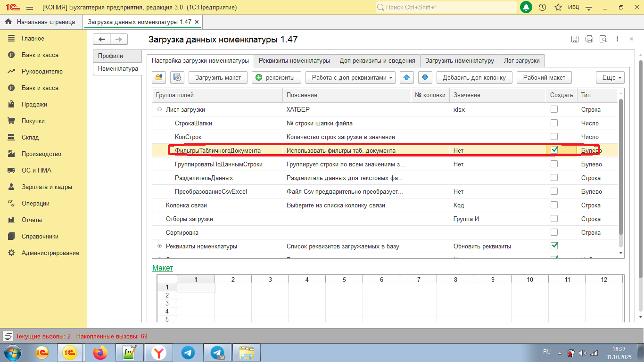Click the volume icon in the tray
The height and width of the screenshot is (362, 644).
tap(583, 353)
